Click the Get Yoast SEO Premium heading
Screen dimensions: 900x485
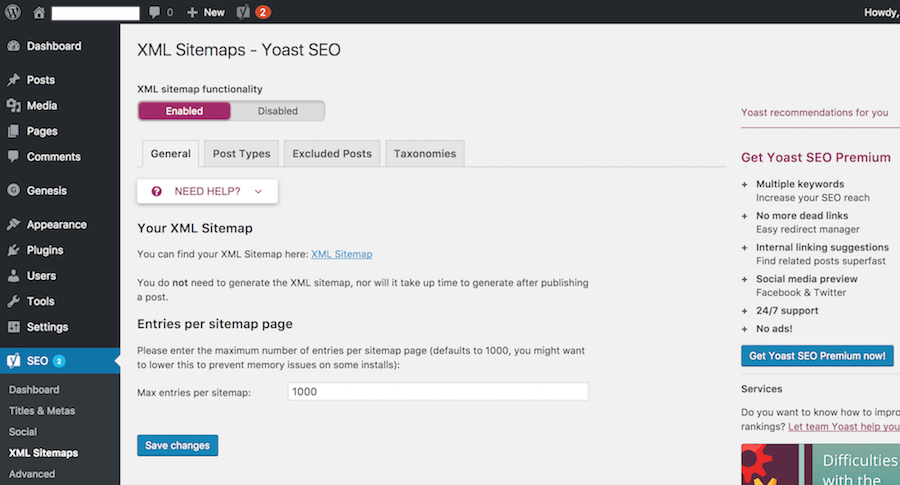pos(816,157)
